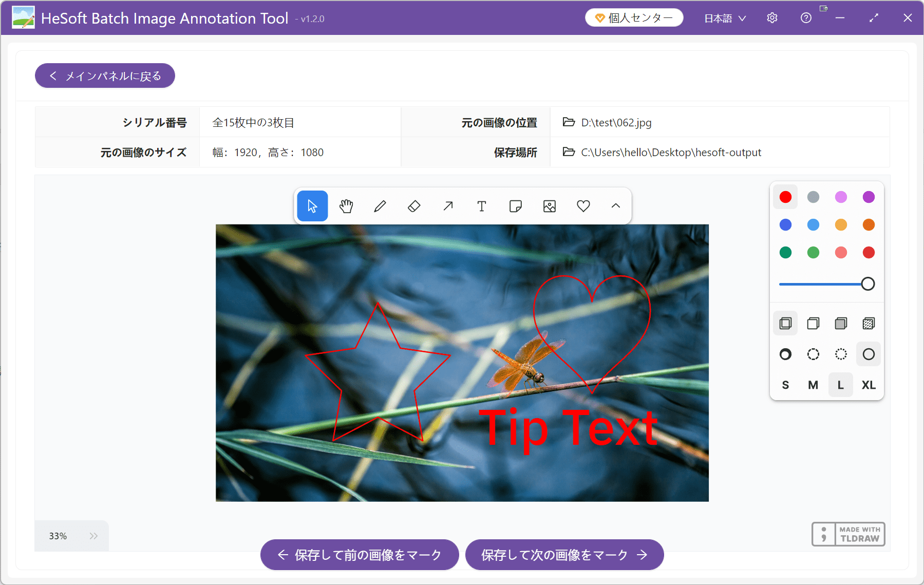Choose size L

pos(841,385)
